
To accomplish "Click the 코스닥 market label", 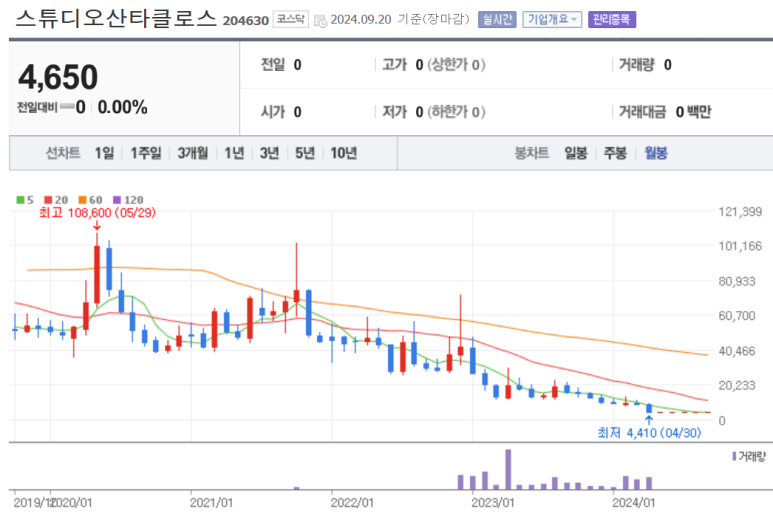I will click(x=291, y=19).
